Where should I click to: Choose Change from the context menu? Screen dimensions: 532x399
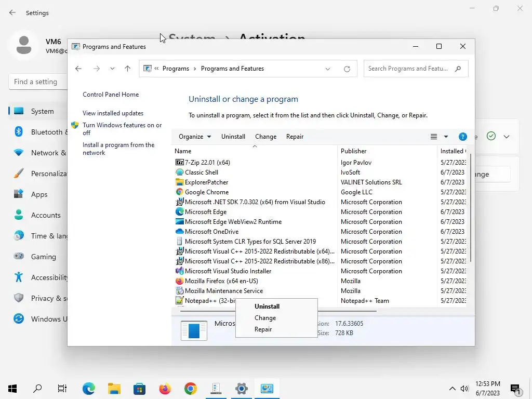pyautogui.click(x=265, y=318)
